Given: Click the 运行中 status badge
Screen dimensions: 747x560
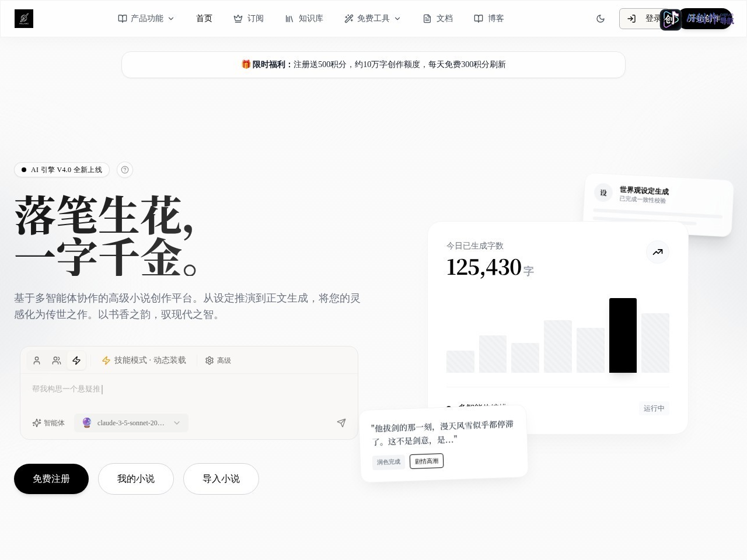Looking at the screenshot, I should [654, 408].
